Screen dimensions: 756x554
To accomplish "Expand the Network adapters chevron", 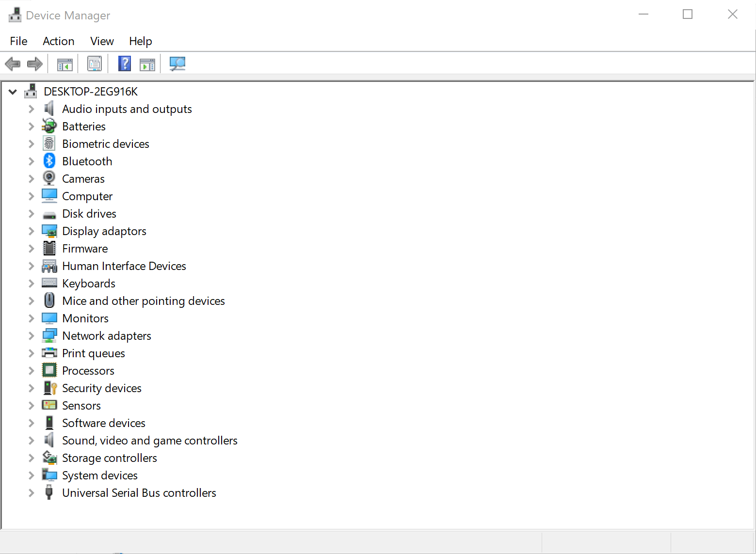I will tap(32, 336).
